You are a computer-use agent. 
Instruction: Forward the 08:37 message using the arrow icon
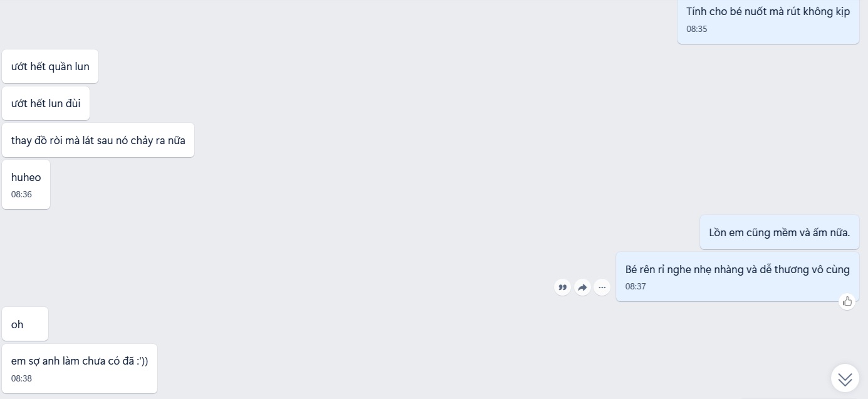pyautogui.click(x=582, y=288)
